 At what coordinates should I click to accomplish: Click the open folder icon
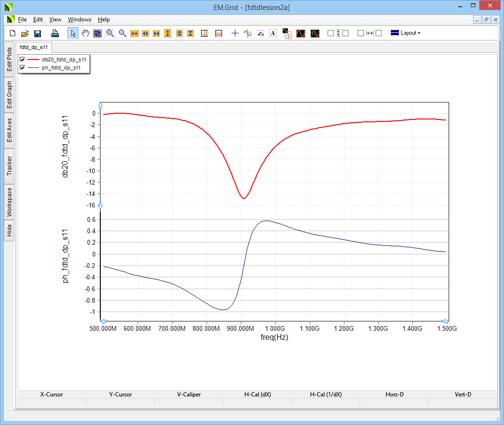[x=25, y=33]
